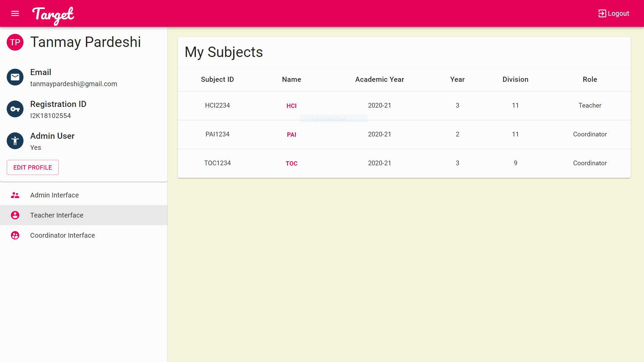644x362 pixels.
Task: Click the Registration ID key icon
Action: pos(15,109)
